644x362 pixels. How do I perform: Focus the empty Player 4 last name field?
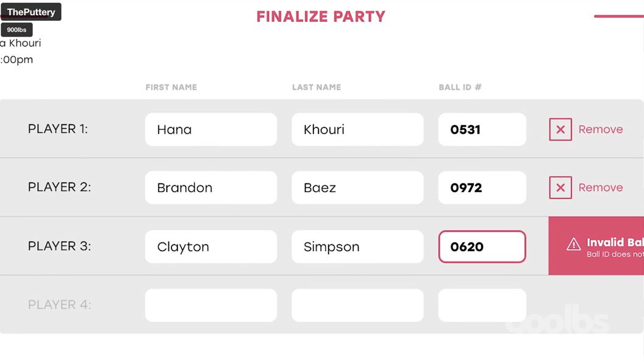click(357, 305)
